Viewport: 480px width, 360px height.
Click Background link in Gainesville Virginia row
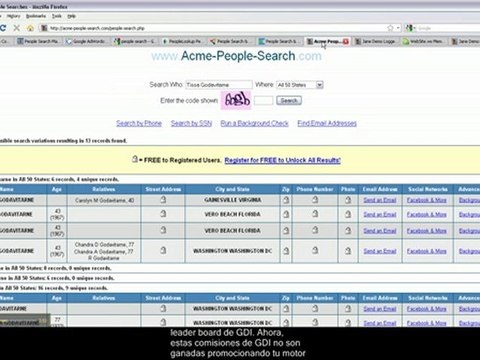pos(469,200)
